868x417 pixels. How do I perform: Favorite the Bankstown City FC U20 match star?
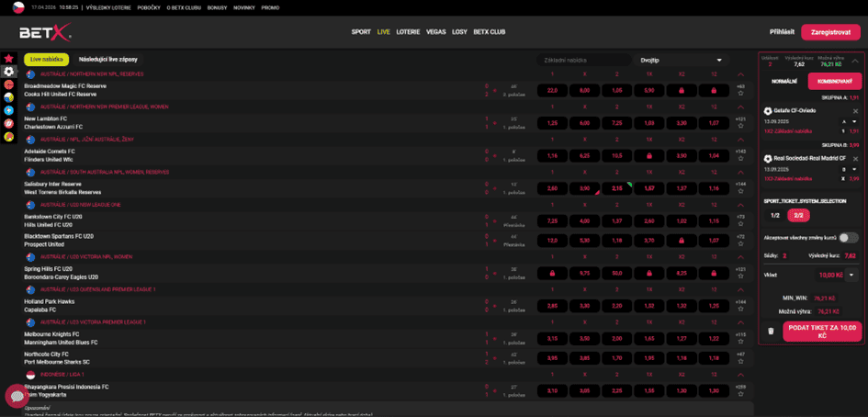[740, 225]
